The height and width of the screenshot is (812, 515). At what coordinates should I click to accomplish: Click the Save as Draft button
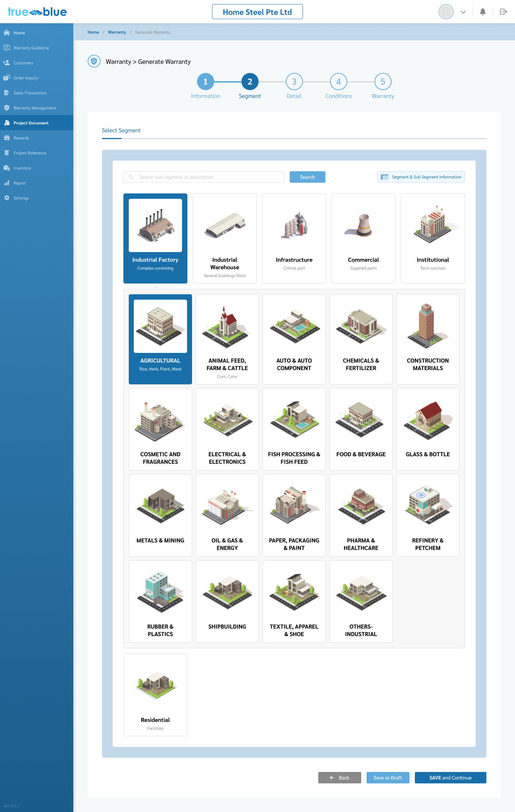coord(388,778)
